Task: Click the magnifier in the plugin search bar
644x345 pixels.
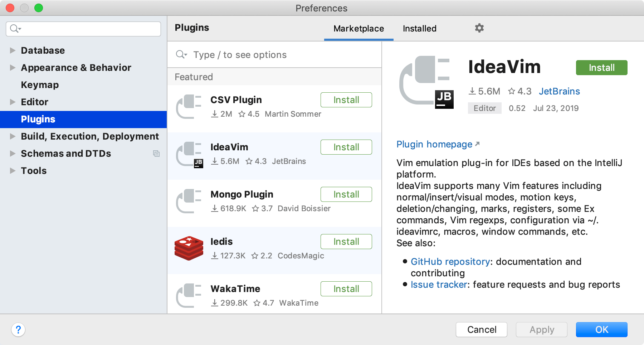Action: point(181,54)
